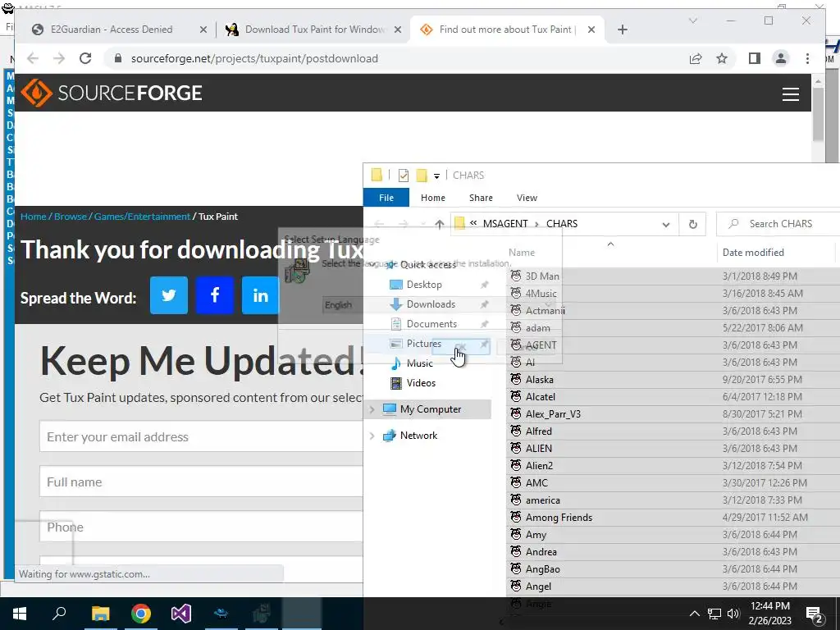Open the File tab in Explorer
This screenshot has width=840, height=630.
(x=386, y=198)
